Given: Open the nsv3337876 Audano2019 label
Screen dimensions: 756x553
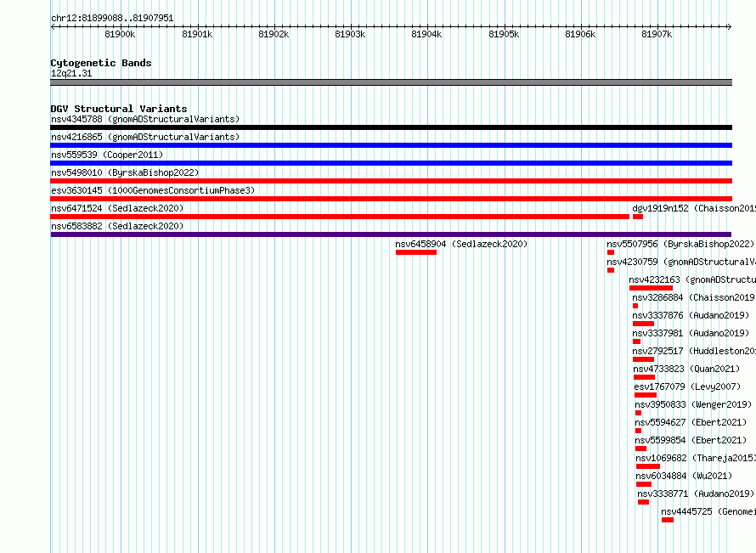Looking at the screenshot, I should point(691,315).
